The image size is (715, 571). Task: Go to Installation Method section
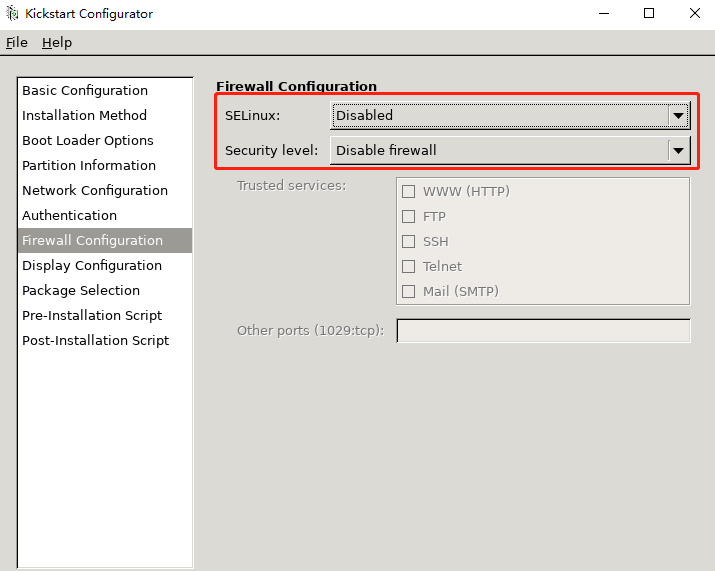105,115
